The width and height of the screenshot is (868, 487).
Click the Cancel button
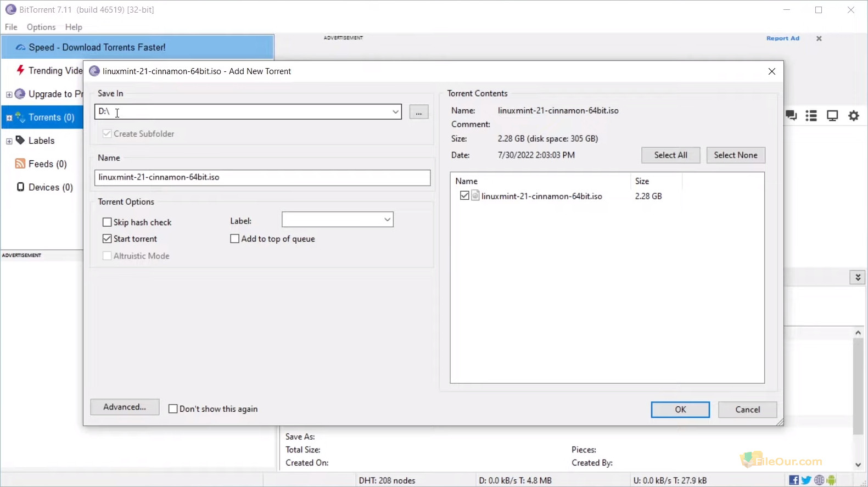click(x=748, y=410)
